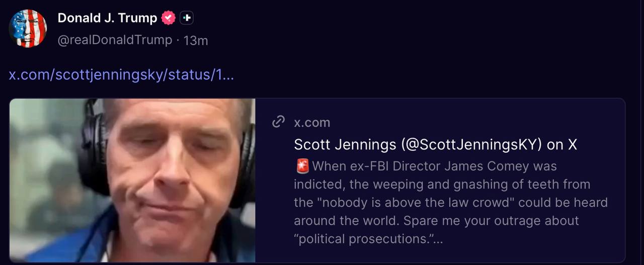Open the Scott Jennings video thumbnail
The width and height of the screenshot is (644, 265).
[132, 180]
